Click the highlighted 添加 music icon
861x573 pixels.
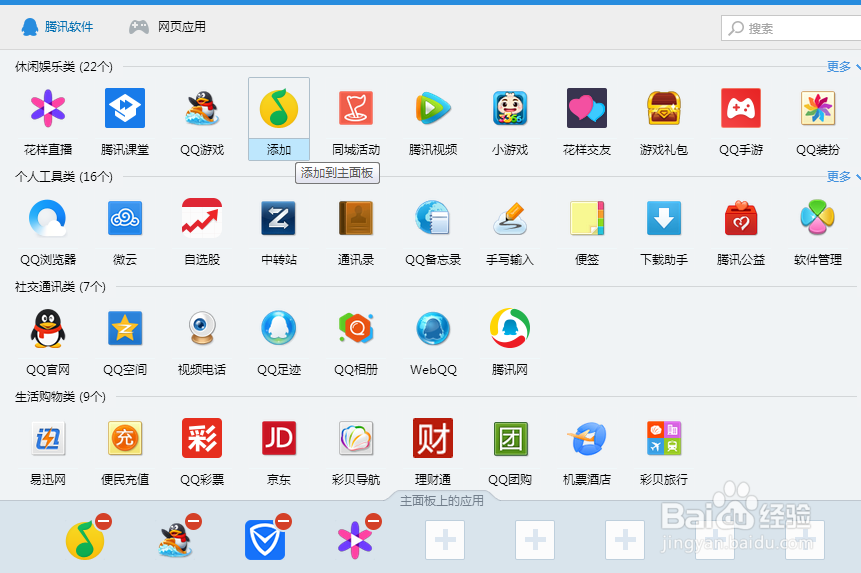279,109
